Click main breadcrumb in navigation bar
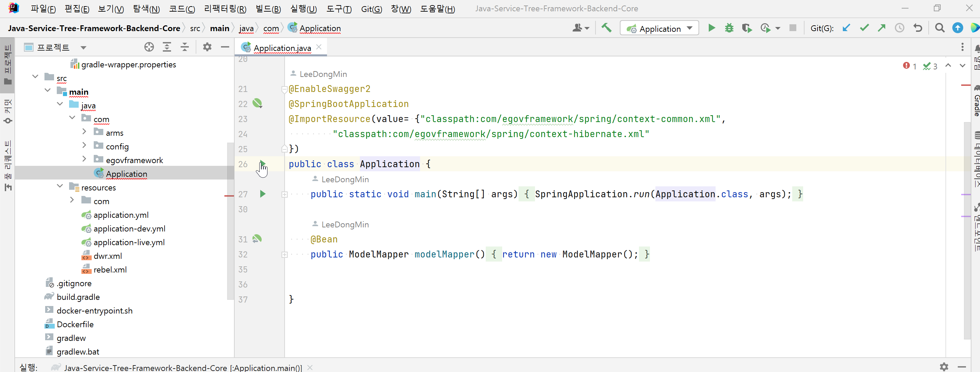The height and width of the screenshot is (372, 980). point(220,28)
